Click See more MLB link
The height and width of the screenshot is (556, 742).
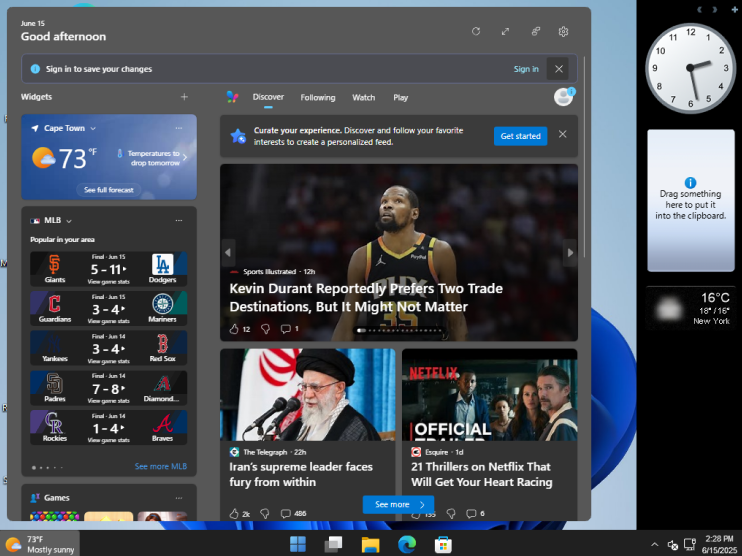click(x=161, y=467)
